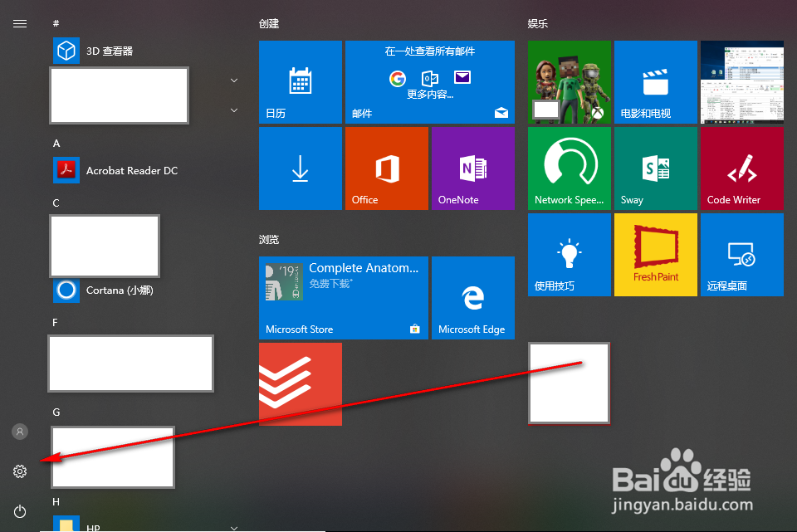
Task: Open the download arrow tile
Action: [301, 168]
